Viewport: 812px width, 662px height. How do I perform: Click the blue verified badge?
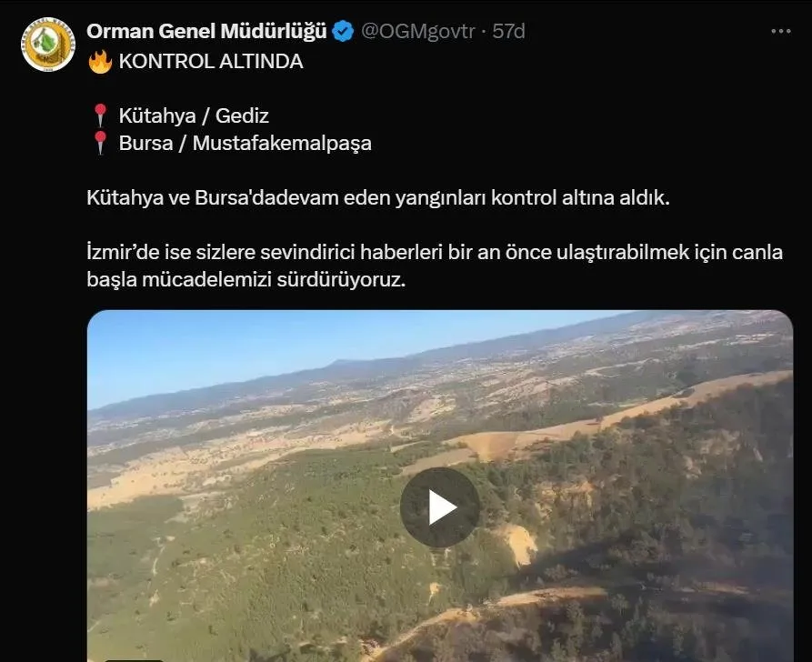(343, 31)
